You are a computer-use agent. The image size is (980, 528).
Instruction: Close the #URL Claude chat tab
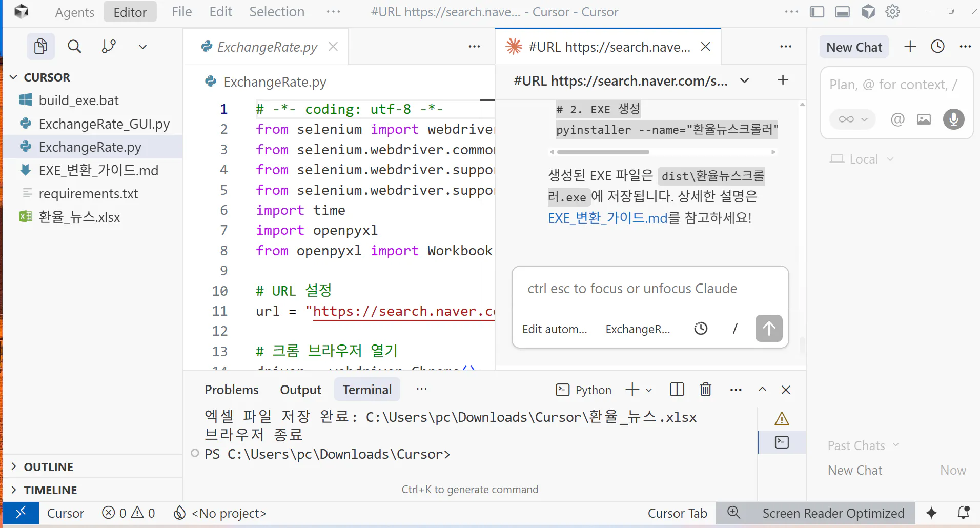tap(706, 47)
